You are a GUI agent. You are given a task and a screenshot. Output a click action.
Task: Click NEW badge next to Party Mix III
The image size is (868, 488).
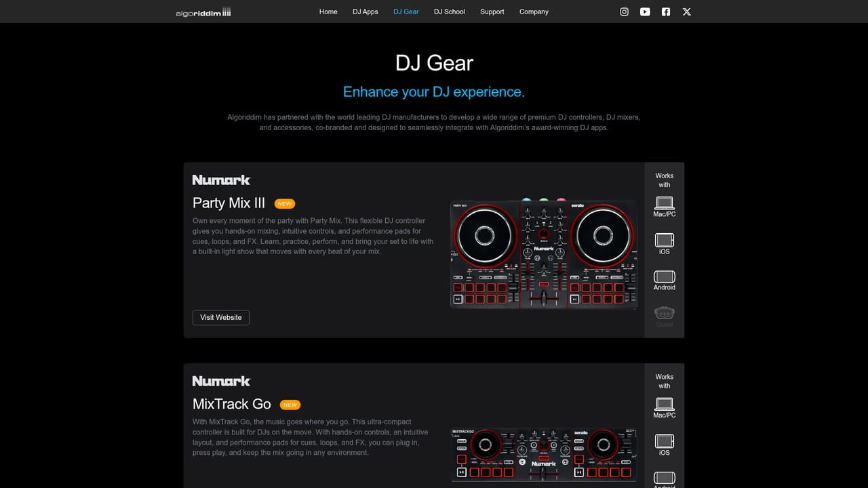tap(285, 203)
